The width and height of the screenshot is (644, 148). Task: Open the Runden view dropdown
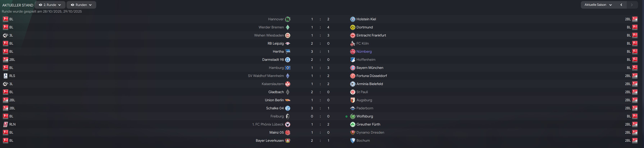[x=81, y=5]
